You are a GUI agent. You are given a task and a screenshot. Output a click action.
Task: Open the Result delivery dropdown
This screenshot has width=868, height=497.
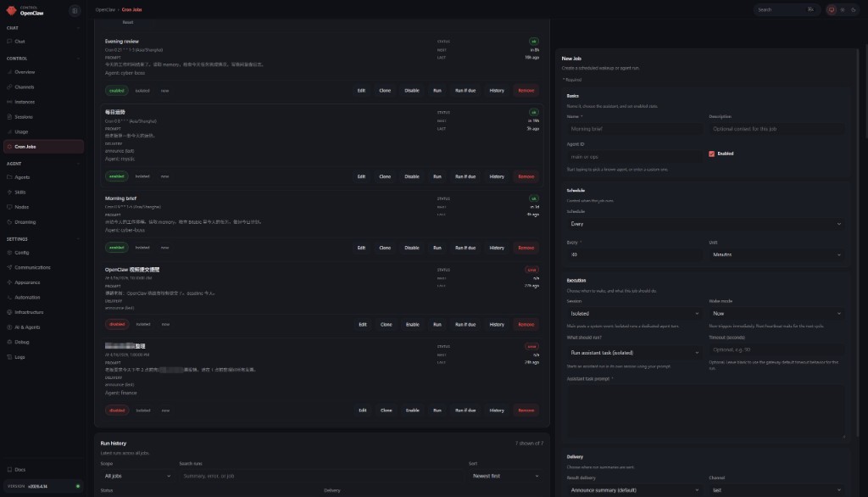[634, 490]
